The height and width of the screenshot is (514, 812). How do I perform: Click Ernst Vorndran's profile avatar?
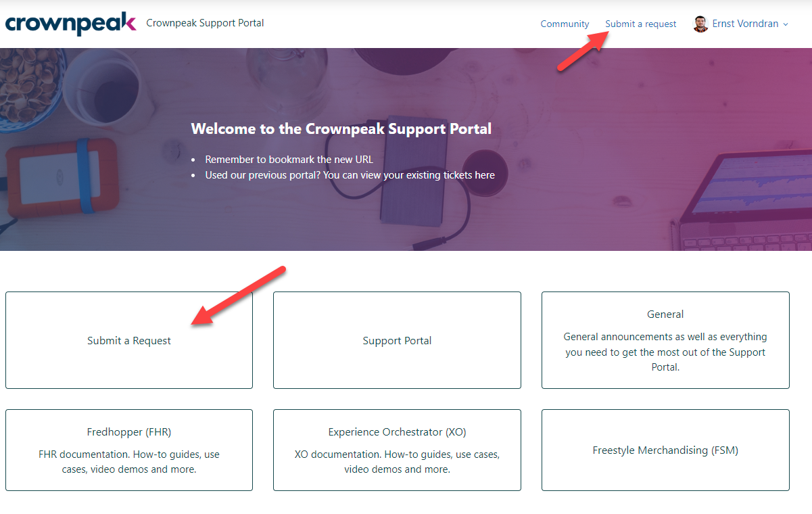700,24
